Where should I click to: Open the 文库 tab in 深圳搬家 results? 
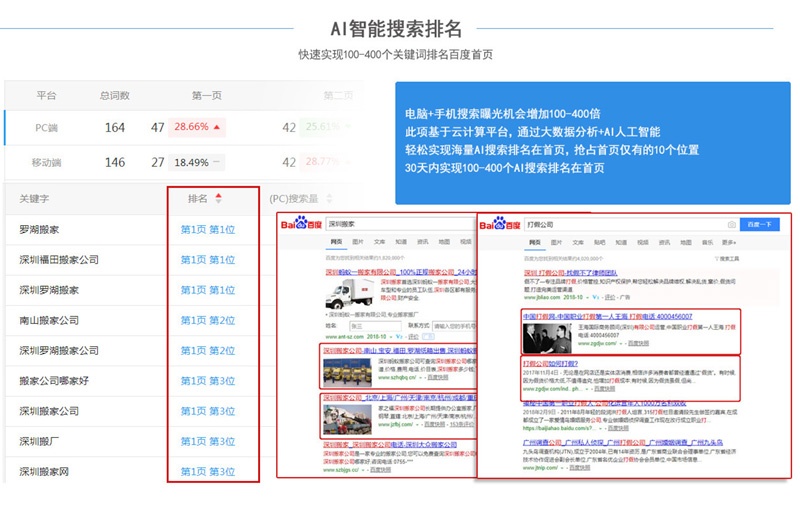[x=380, y=242]
